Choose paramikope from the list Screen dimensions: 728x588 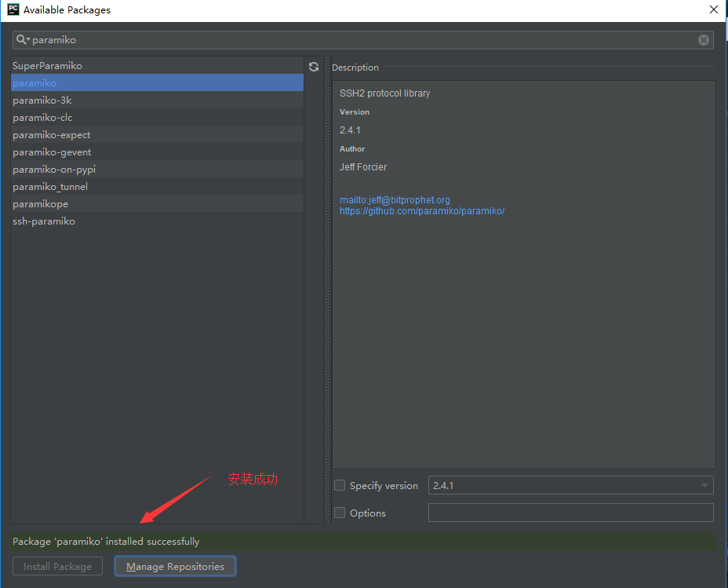pos(157,203)
